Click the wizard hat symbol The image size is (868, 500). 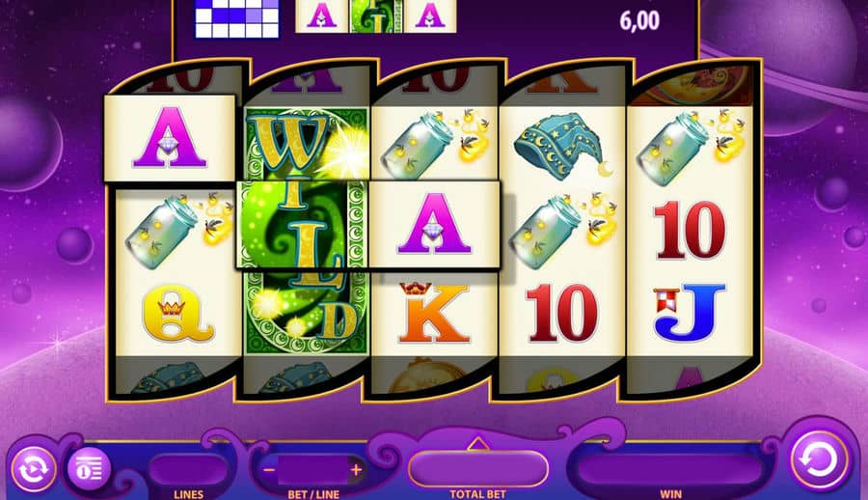point(562,145)
